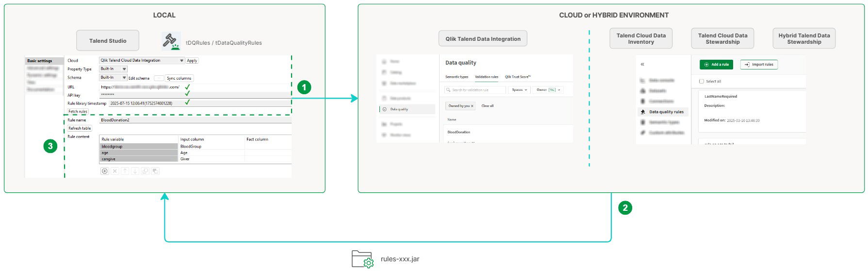Click the green Add a rule button
Viewport: 868px width, 271px height.
coord(716,65)
